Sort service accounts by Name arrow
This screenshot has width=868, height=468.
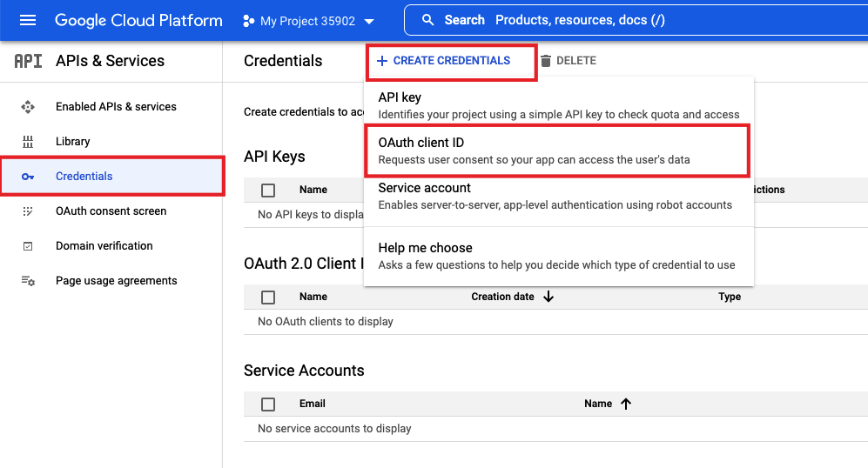[x=626, y=404]
